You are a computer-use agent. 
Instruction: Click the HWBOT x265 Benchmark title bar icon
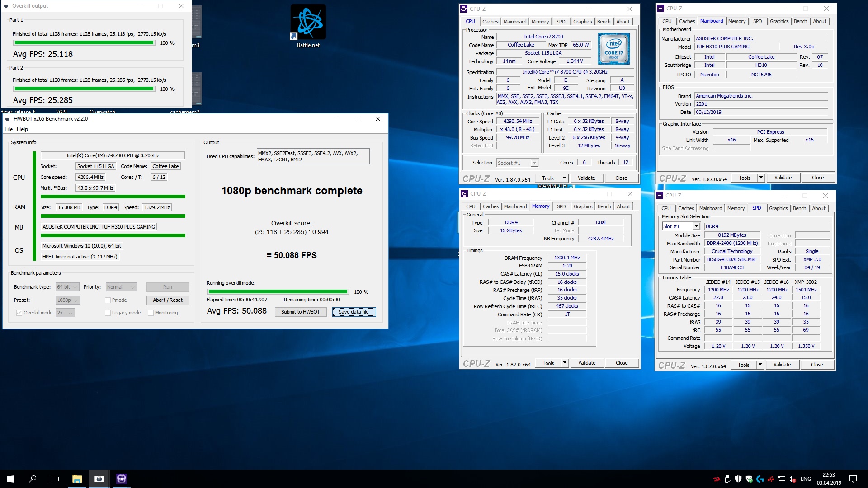coord(8,119)
